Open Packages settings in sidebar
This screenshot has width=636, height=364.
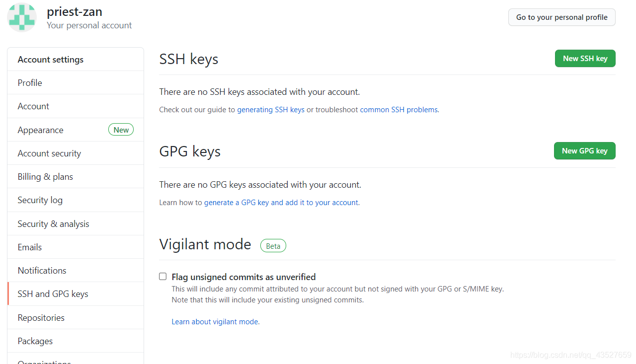(x=35, y=341)
